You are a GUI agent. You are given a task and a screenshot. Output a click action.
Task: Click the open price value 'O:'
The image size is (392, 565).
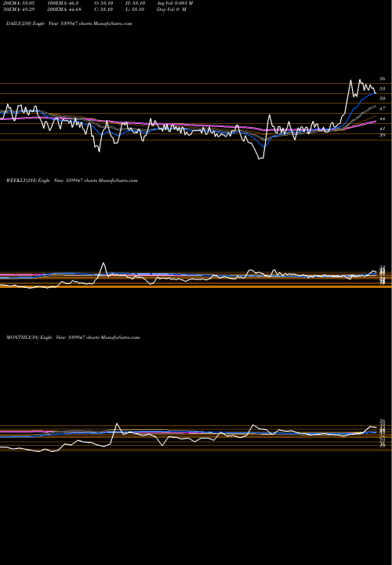[x=103, y=3]
